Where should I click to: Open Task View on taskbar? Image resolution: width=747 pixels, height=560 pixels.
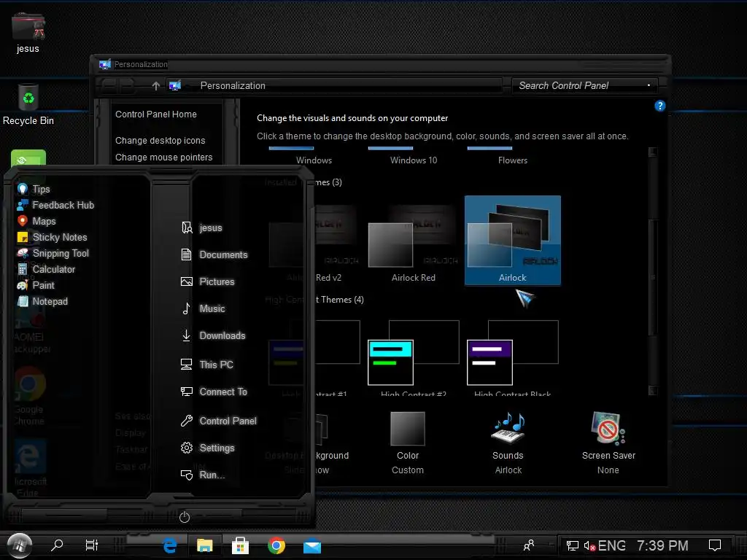tap(91, 545)
